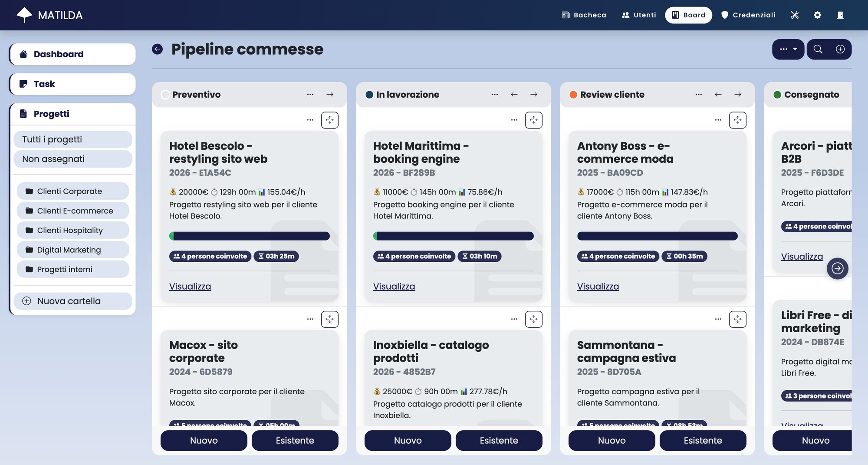Screen dimensions: 868x465
Task: Open Clienti E-commerce folder
Action: pos(73,211)
